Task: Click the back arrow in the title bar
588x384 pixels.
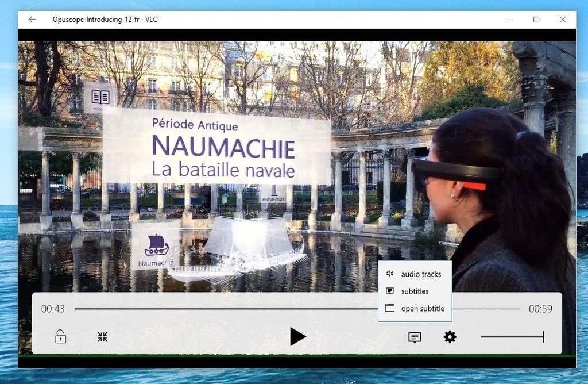Action: [x=32, y=20]
